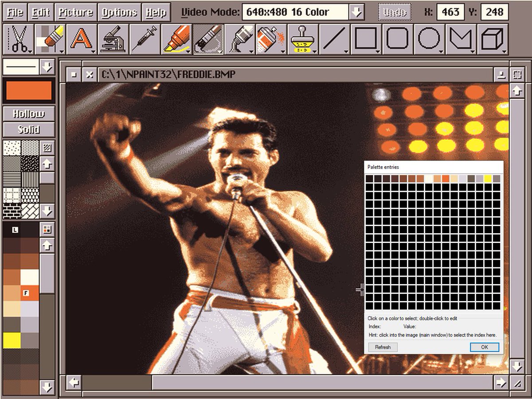Select the scissors cut tool
The image size is (532, 399).
point(18,39)
